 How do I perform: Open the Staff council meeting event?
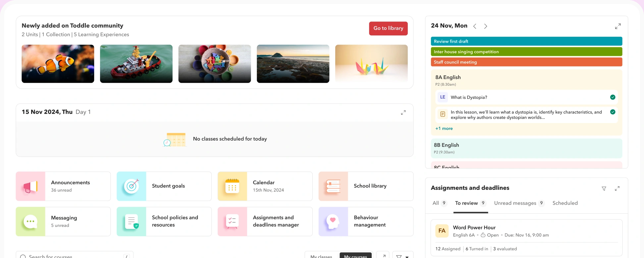[526, 62]
